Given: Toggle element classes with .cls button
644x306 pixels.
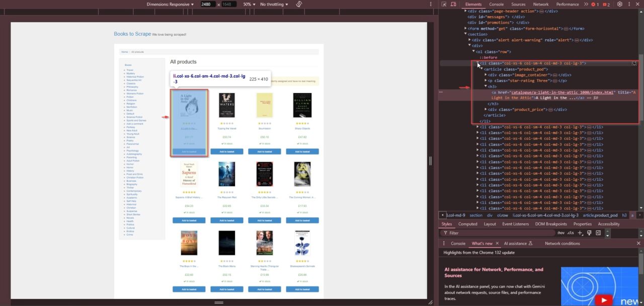Looking at the screenshot, I should [x=571, y=233].
